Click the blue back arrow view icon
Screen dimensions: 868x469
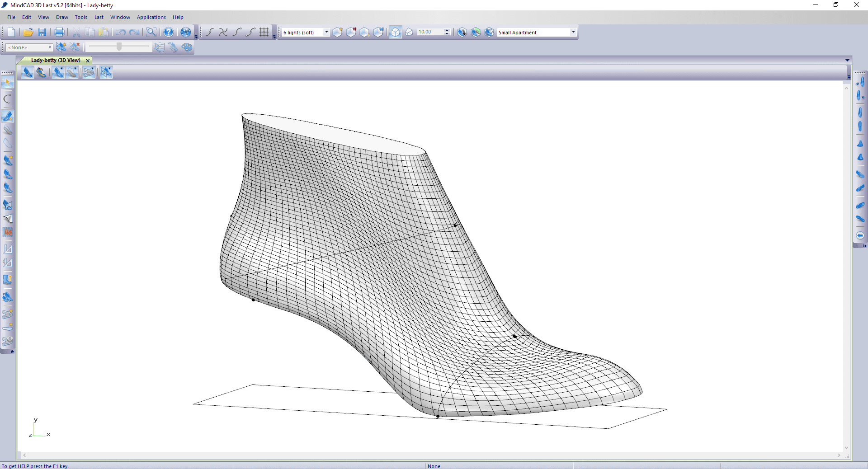pos(860,235)
